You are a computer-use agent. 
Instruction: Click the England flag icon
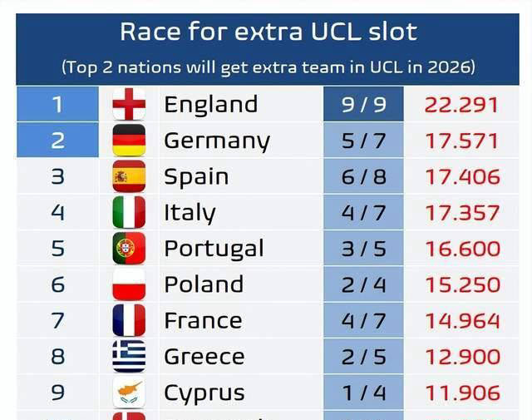pos(129,105)
